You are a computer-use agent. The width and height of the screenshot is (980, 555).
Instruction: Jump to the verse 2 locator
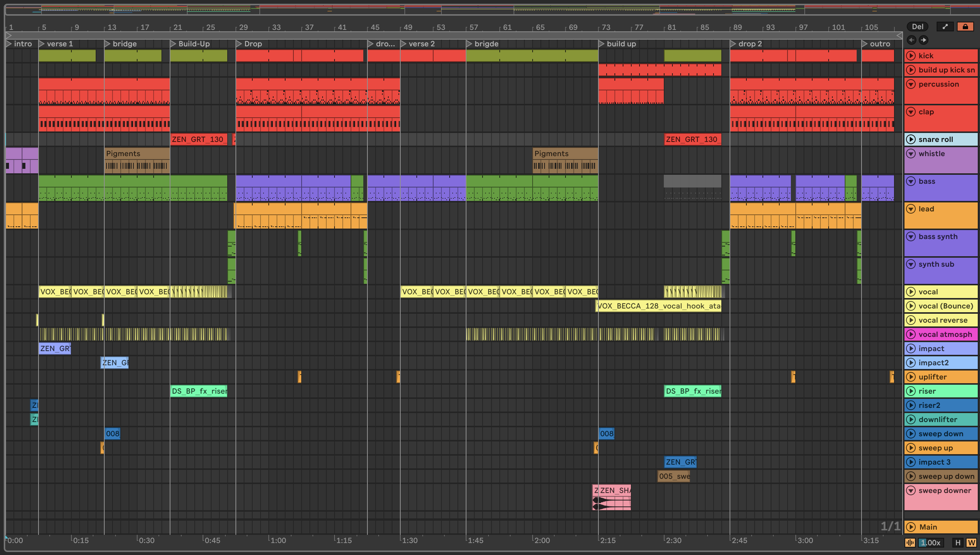(x=404, y=44)
